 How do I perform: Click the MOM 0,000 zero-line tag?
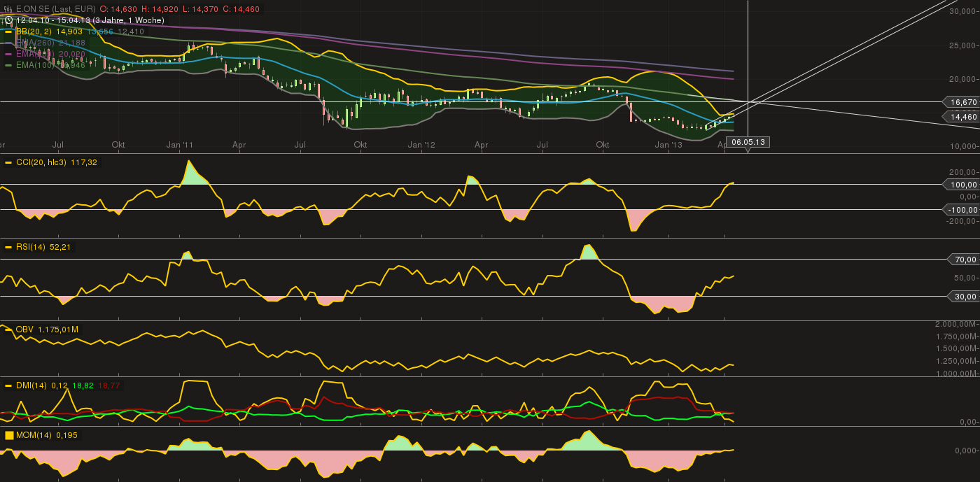pos(965,450)
